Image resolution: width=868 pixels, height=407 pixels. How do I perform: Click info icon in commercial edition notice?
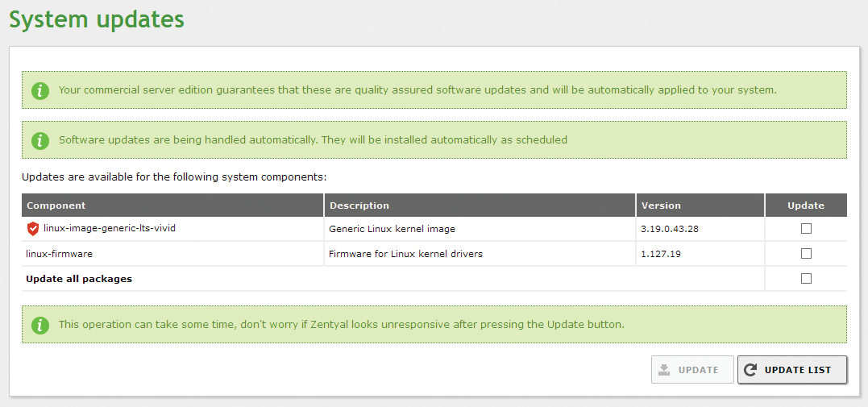[x=40, y=90]
